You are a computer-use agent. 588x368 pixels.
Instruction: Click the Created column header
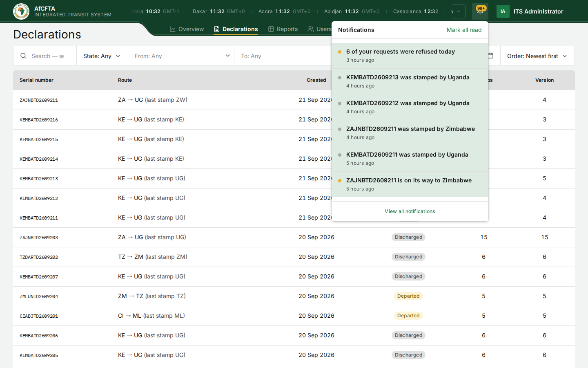[316, 80]
